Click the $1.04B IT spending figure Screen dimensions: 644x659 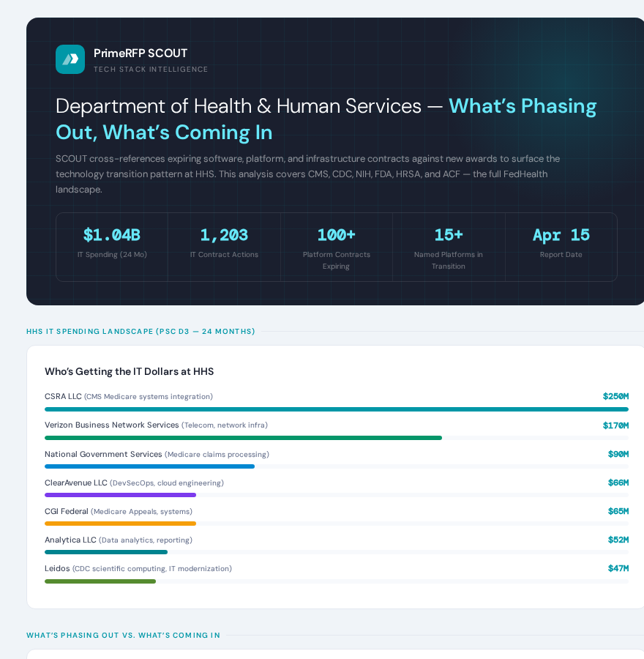click(112, 235)
